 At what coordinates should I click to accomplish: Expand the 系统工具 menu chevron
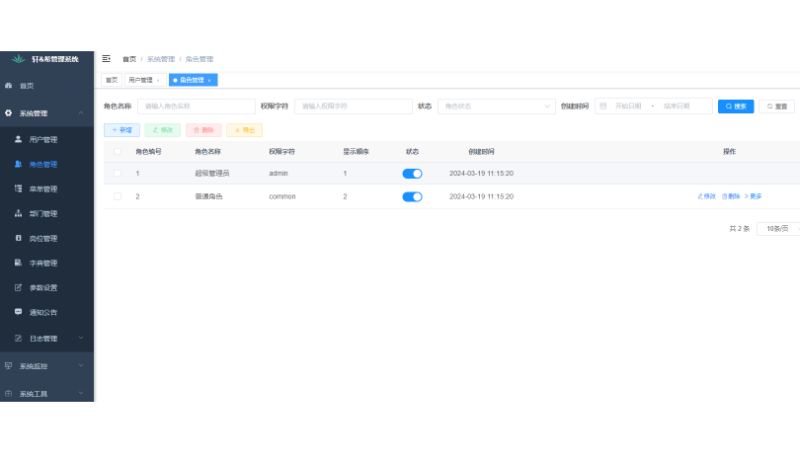point(81,393)
